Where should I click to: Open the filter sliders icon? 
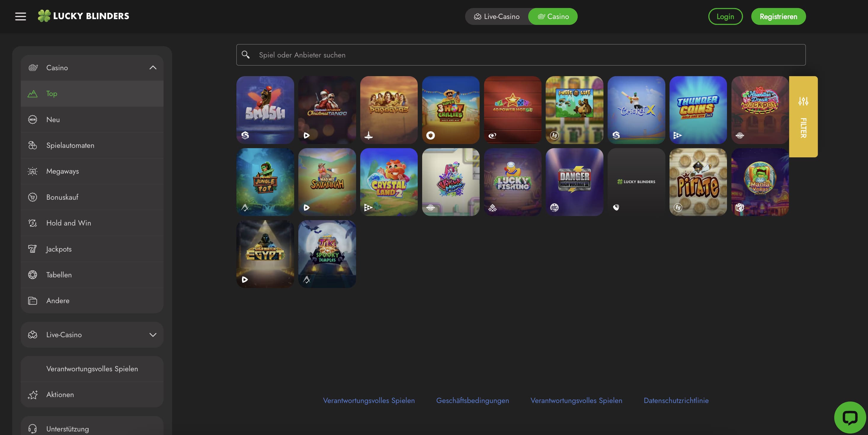coord(803,101)
